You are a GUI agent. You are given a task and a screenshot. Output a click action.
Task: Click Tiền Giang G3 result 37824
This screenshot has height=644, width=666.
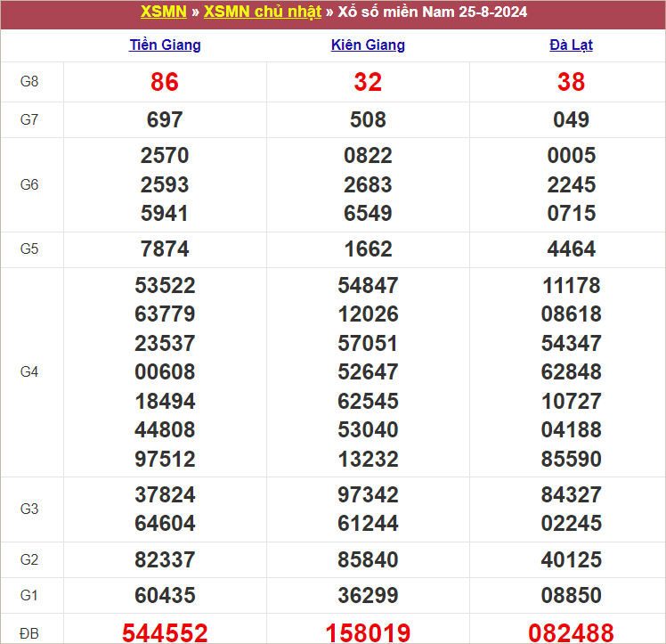pyautogui.click(x=165, y=494)
